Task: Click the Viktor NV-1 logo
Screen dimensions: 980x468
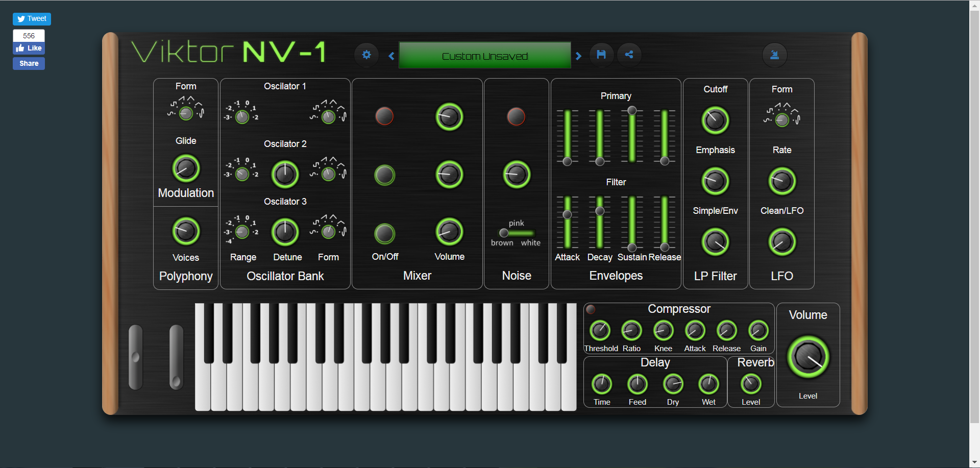Action: coord(229,52)
